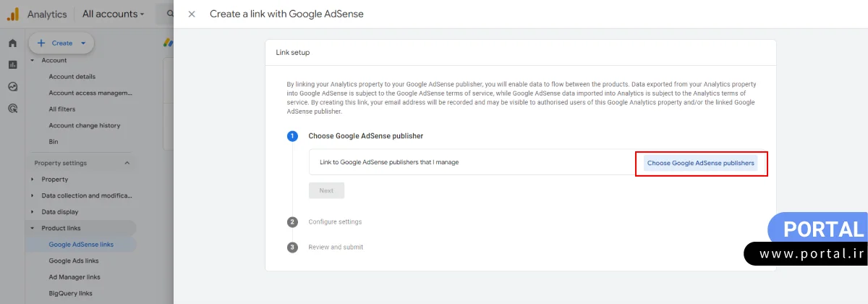Select Google Ads links in sidebar
Screen dimensions: 868x304
73,261
